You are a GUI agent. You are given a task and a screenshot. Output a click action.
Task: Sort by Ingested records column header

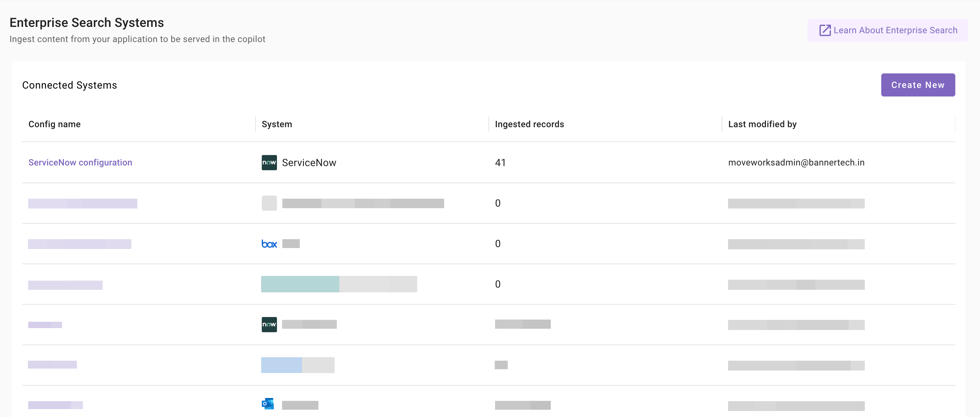click(529, 124)
